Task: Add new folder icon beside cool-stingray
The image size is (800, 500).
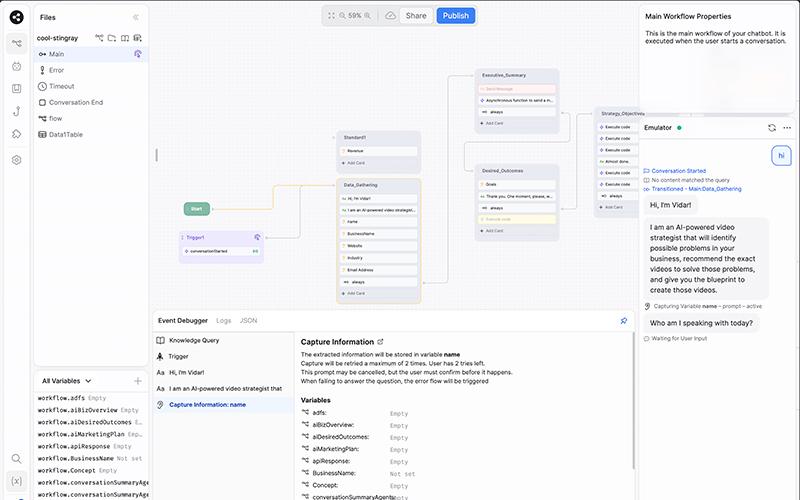Action: [112, 38]
